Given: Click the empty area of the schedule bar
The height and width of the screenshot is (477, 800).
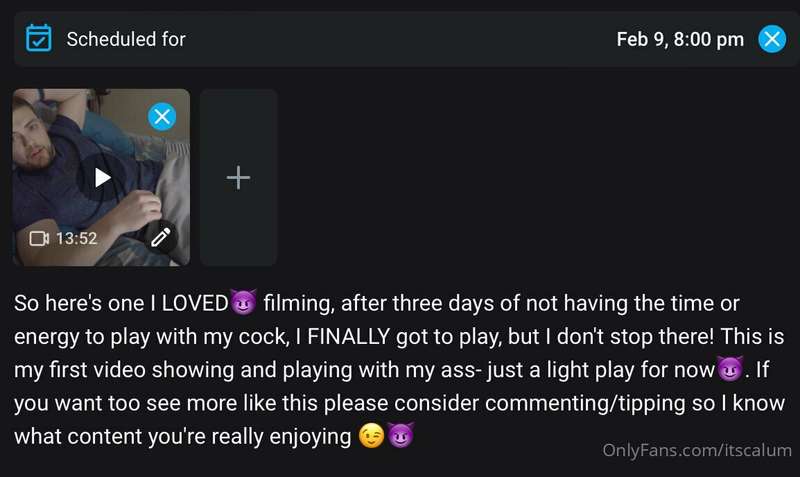Looking at the screenshot, I should click(x=401, y=39).
